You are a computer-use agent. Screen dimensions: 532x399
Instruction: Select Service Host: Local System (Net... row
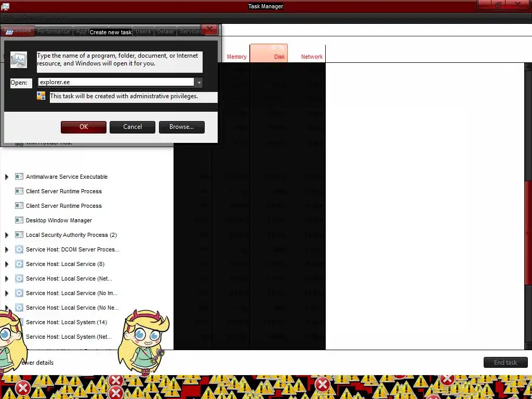[69, 337]
